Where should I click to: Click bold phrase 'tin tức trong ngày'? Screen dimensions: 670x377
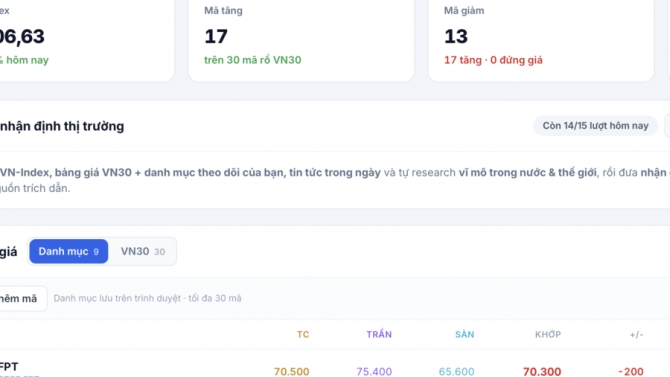(335, 172)
